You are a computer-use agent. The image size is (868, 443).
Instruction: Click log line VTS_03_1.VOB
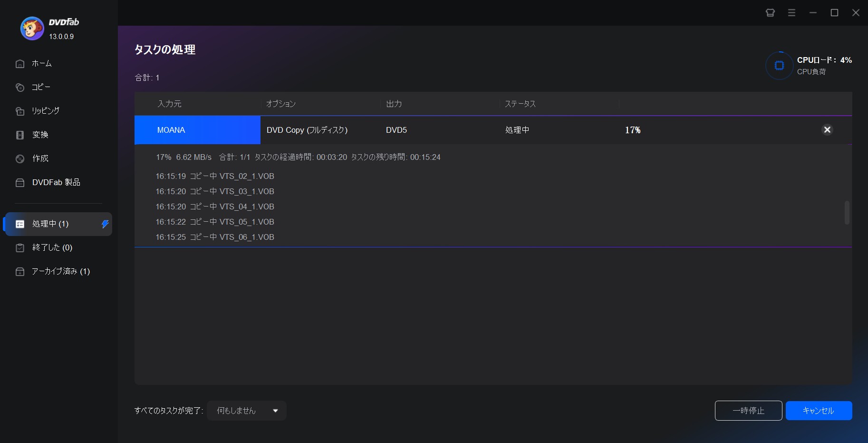215,191
